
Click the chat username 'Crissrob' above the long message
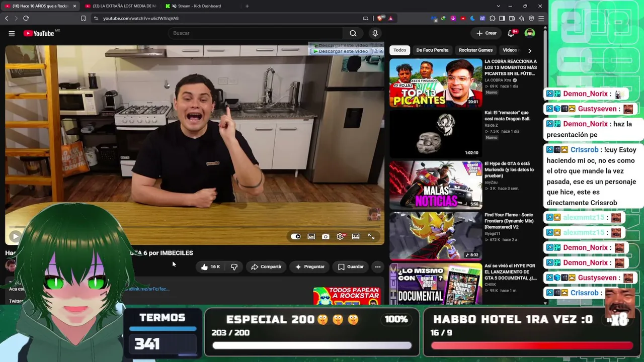click(585, 150)
